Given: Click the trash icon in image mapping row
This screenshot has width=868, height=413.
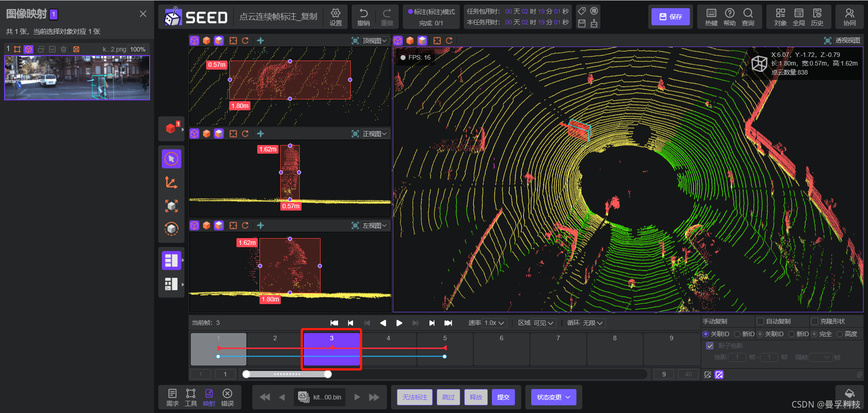Looking at the screenshot, I should [x=64, y=49].
